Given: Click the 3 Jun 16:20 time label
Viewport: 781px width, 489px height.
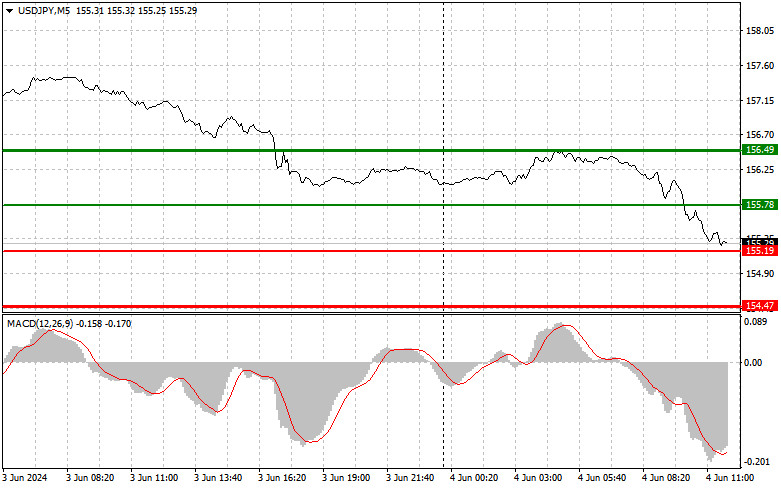Looking at the screenshot, I should tap(282, 478).
